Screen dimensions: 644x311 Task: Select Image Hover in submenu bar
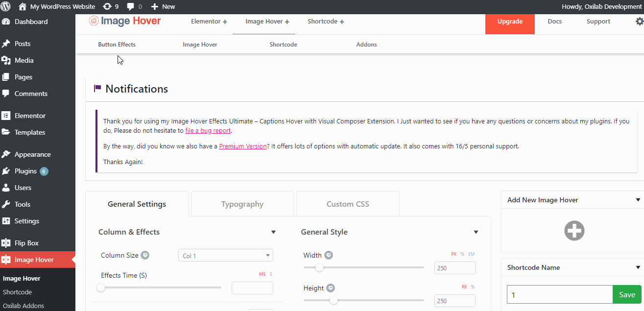tap(200, 45)
